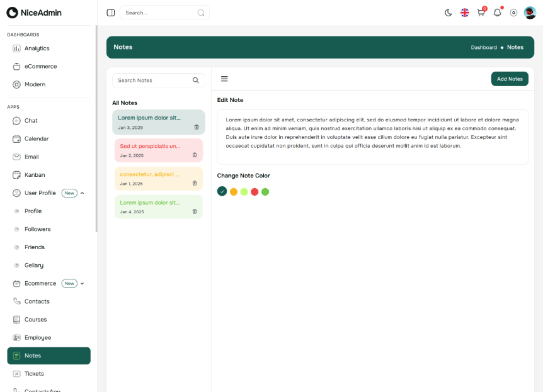Collapse the User Profile submenu chevron

click(83, 193)
